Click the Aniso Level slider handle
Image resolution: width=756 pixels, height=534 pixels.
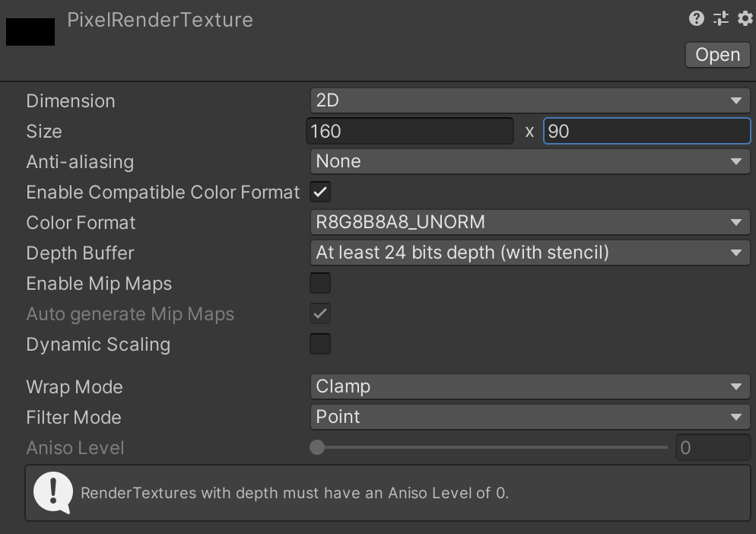317,447
